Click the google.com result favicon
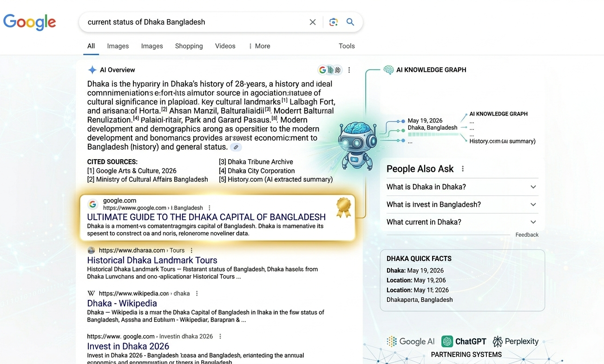This screenshot has height=364, width=604. tap(92, 204)
